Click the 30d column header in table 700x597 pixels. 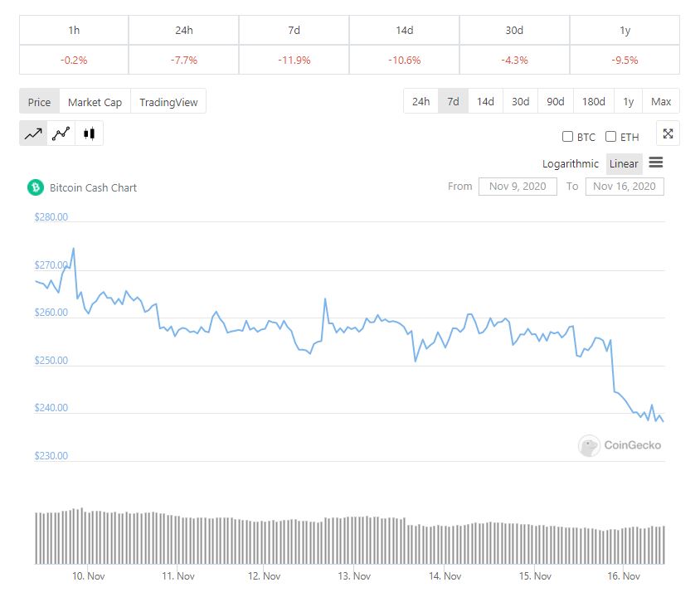pyautogui.click(x=514, y=30)
